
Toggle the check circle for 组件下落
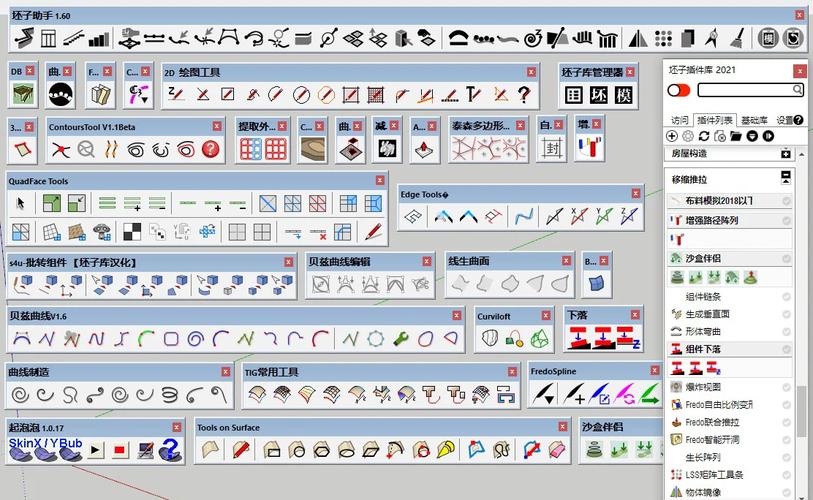[x=787, y=350]
